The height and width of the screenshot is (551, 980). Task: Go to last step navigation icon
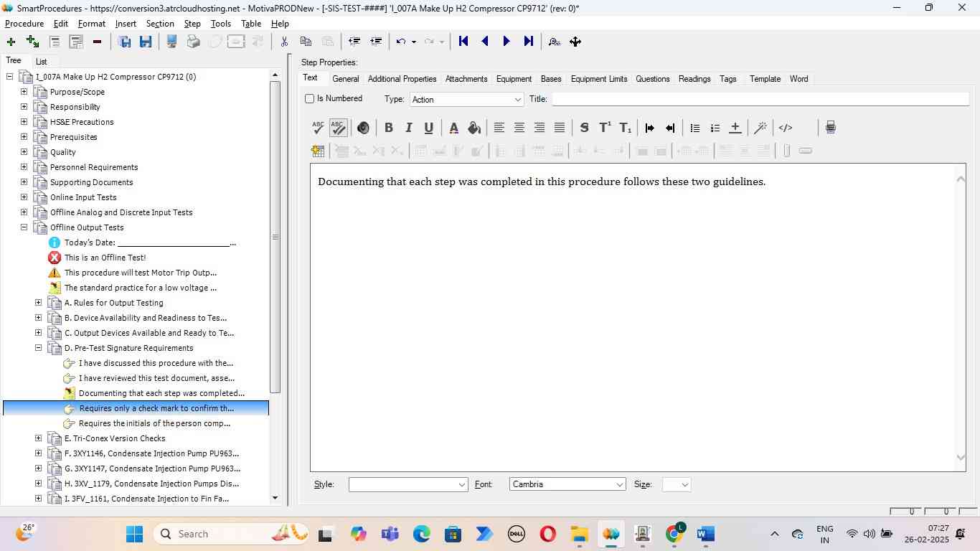[x=529, y=42]
